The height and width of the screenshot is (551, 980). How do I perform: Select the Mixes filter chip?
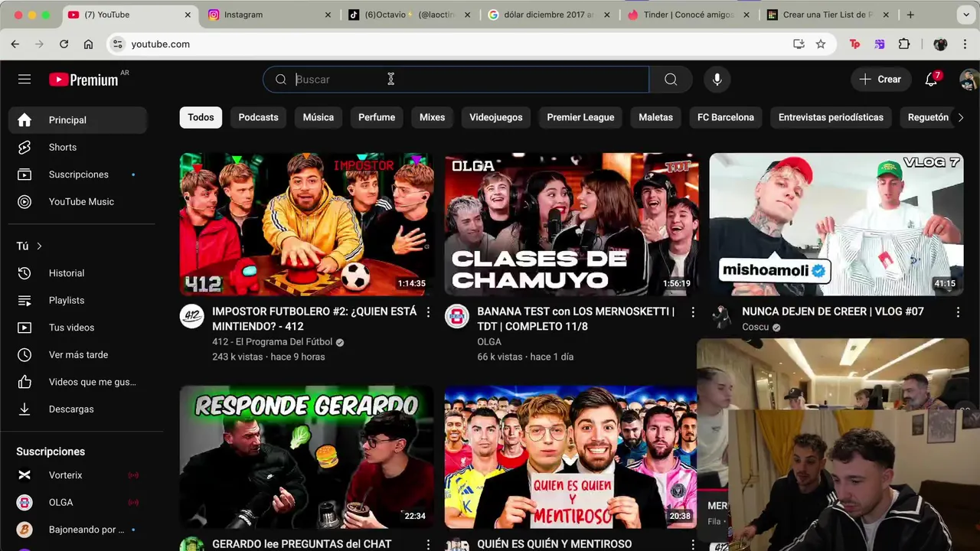[432, 117]
